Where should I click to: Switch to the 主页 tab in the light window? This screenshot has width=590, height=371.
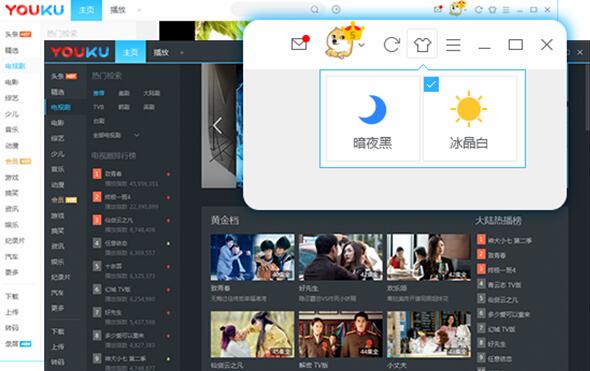(86, 10)
